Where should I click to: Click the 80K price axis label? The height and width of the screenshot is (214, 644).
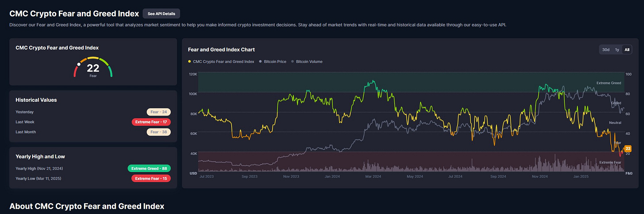coord(193,114)
